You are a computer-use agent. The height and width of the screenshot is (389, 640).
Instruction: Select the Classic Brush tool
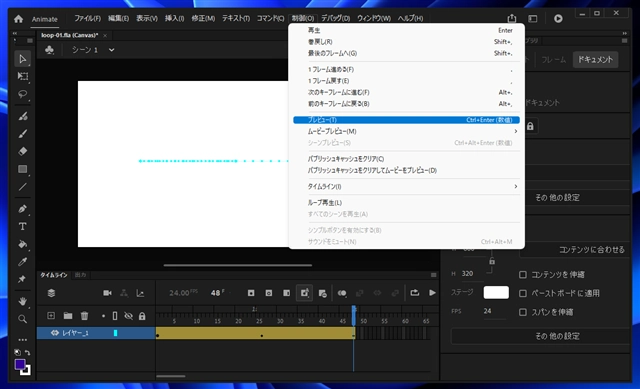pyautogui.click(x=23, y=134)
